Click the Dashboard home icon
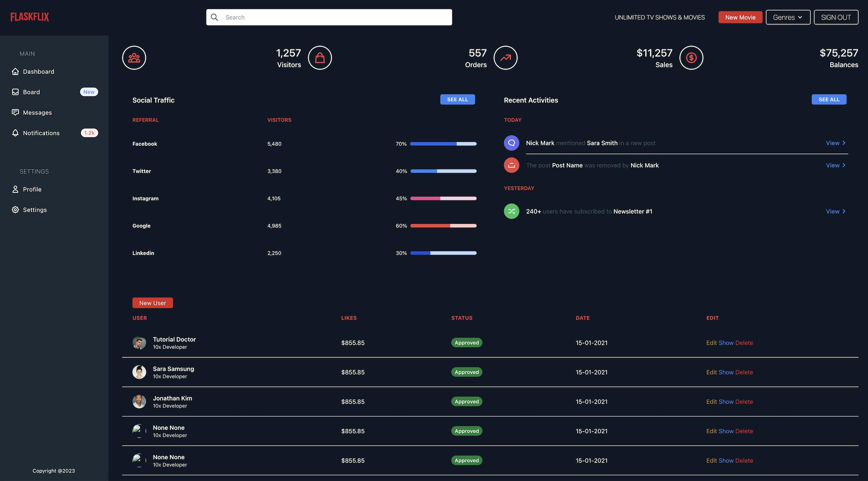The height and width of the screenshot is (481, 868). (x=15, y=72)
